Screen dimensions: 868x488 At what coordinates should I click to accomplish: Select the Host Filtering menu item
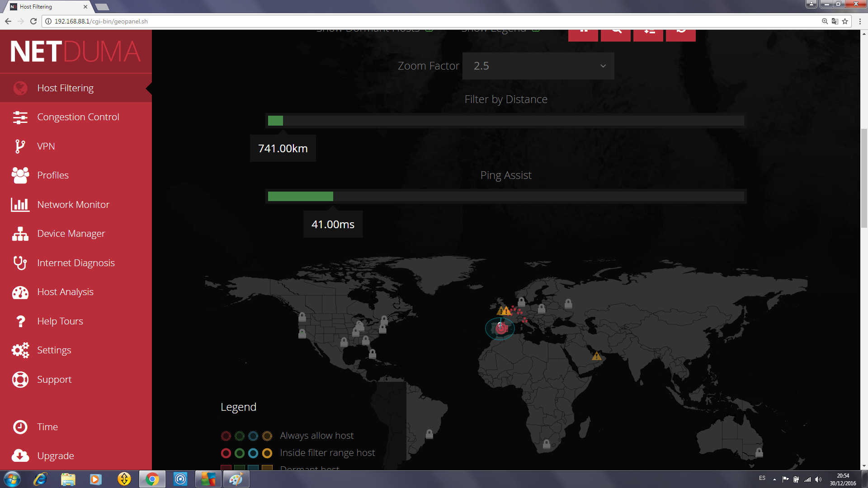click(x=65, y=88)
